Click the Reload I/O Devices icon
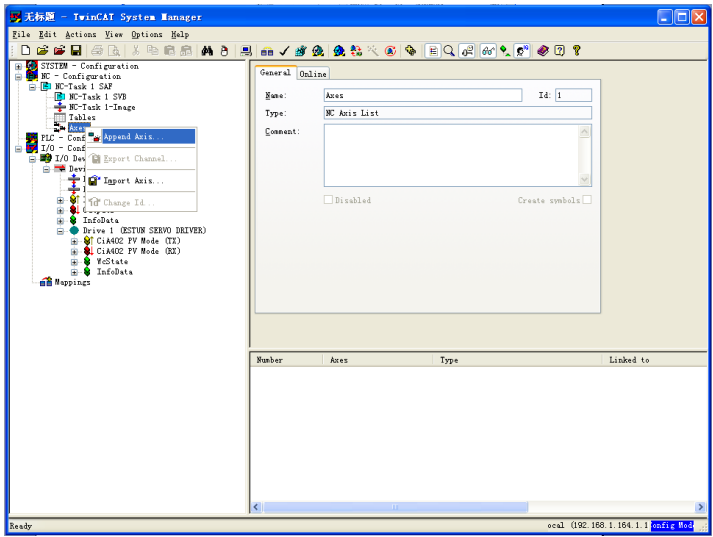 point(356,51)
